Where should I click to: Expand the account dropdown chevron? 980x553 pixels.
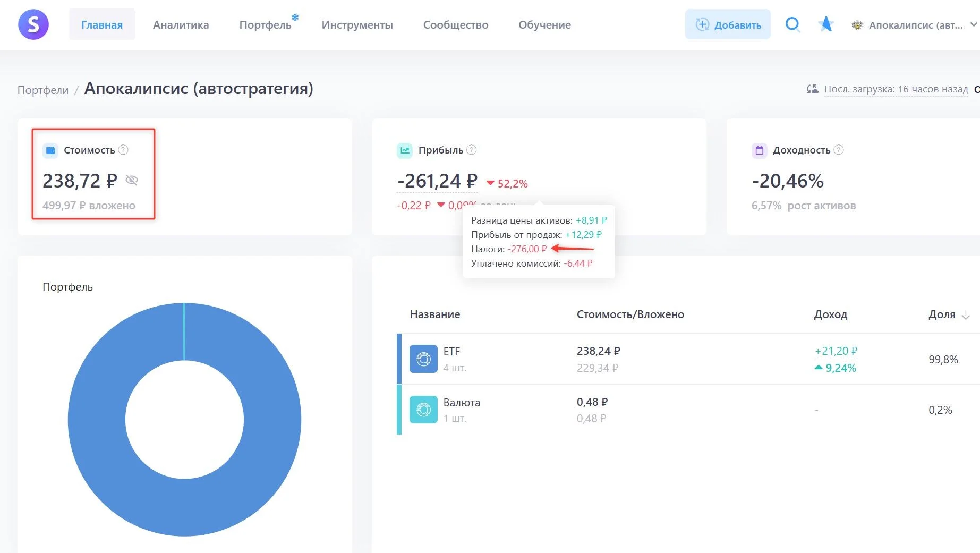click(974, 24)
